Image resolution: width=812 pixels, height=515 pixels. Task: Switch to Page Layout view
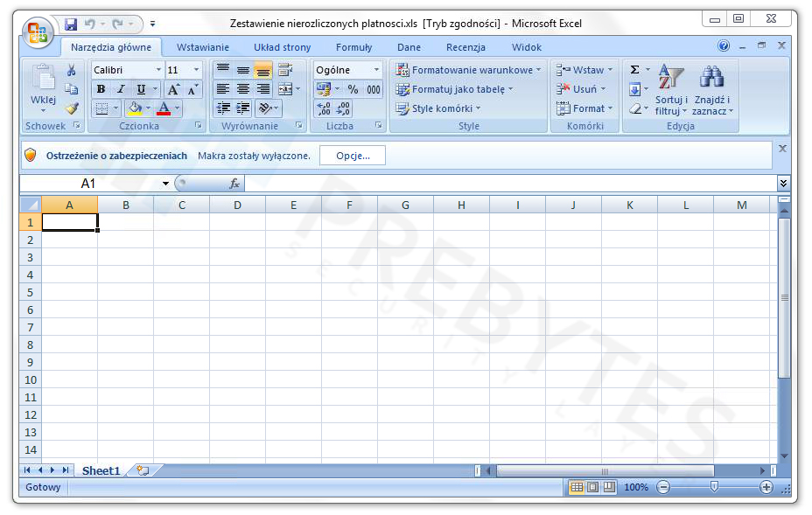(593, 487)
